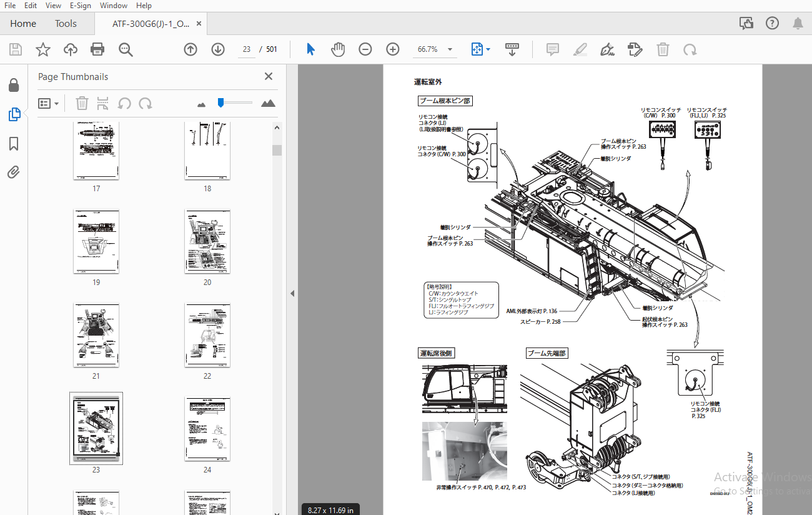Select page 18 thumbnail
The height and width of the screenshot is (515, 812).
click(207, 151)
